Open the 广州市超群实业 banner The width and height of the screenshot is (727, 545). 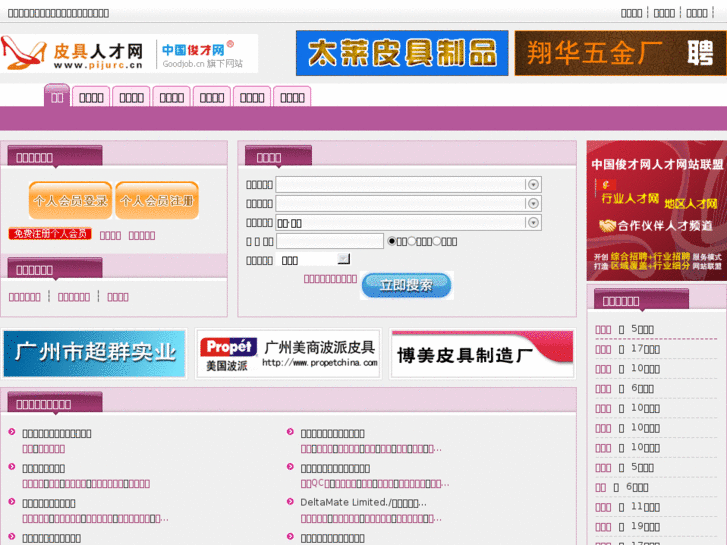[94, 353]
